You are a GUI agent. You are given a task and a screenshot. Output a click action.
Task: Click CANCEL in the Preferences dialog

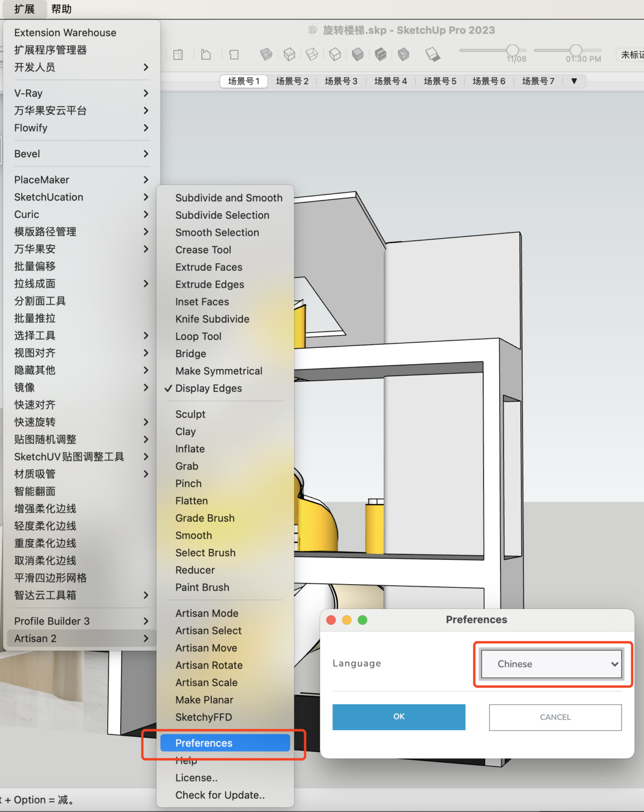pyautogui.click(x=555, y=717)
